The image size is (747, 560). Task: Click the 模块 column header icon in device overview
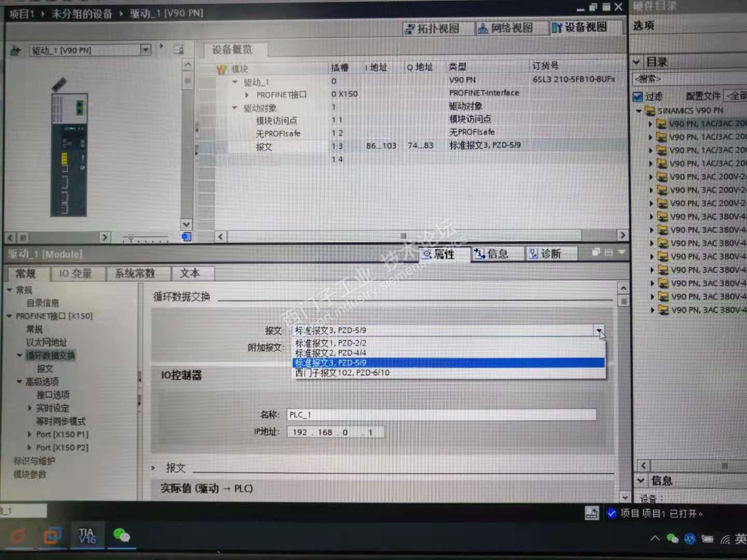pyautogui.click(x=222, y=69)
